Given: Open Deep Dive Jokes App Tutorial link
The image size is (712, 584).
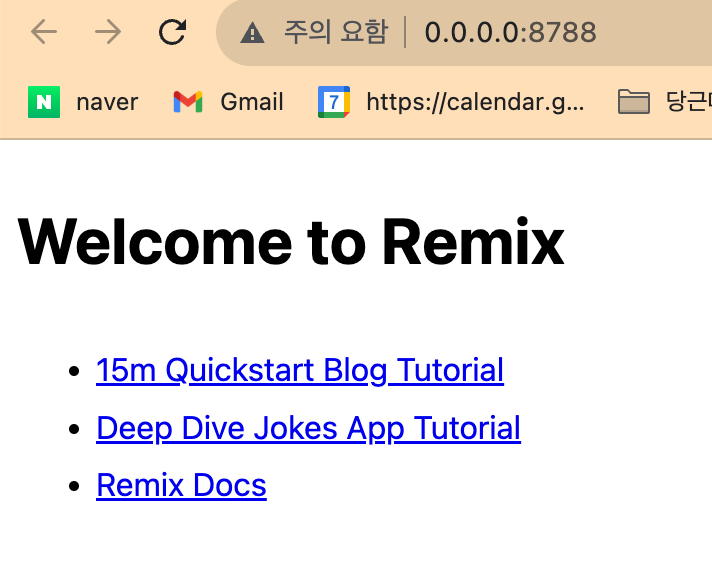Looking at the screenshot, I should click(x=308, y=428).
